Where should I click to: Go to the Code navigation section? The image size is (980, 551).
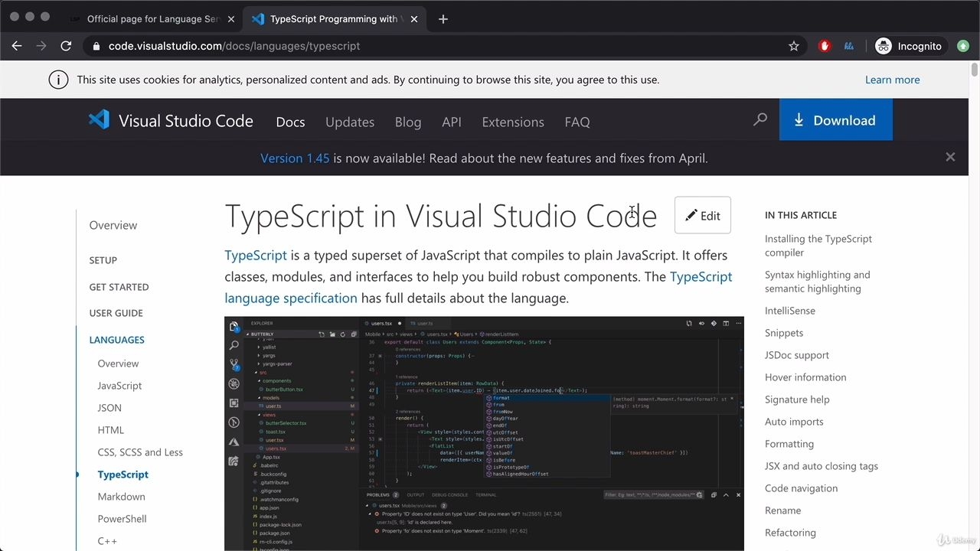[802, 488]
